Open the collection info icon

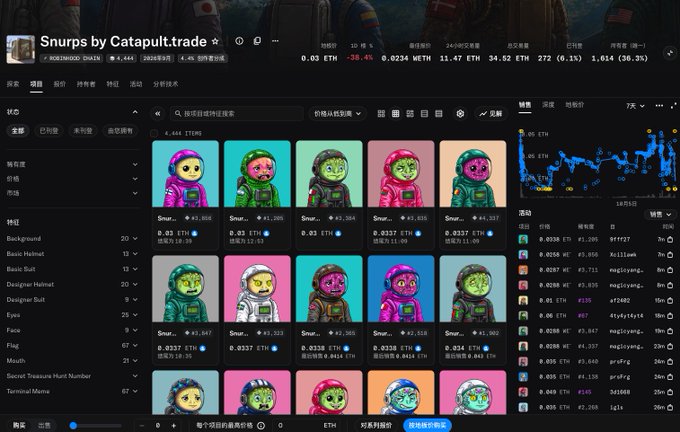[x=239, y=41]
